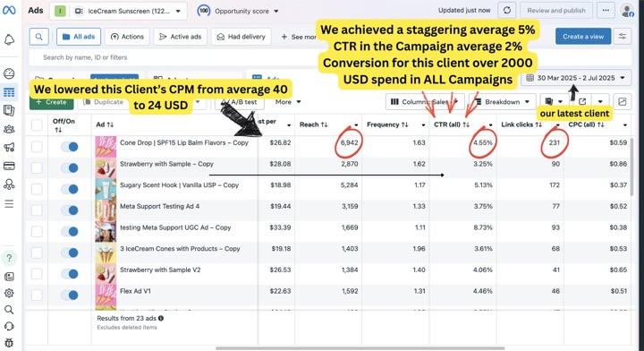
Task: Open notifications bell in sidebar
Action: 9,40
